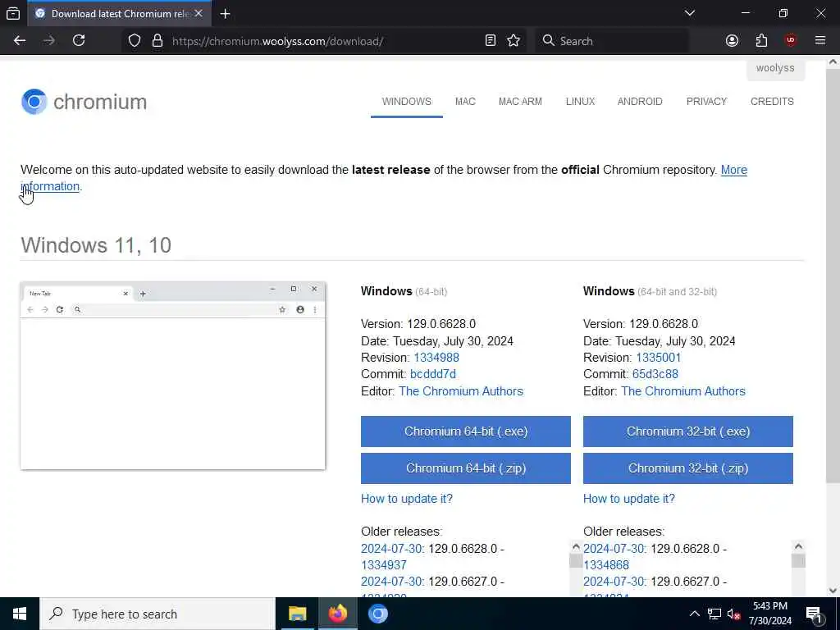The height and width of the screenshot is (630, 840).
Task: Open commit 65d3c88 link
Action: 655,374
